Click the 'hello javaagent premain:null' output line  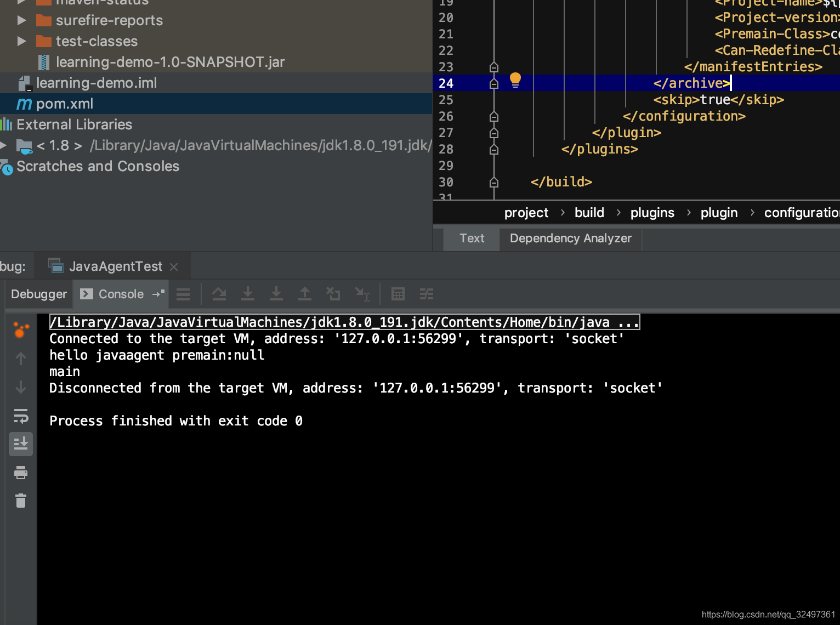click(157, 355)
